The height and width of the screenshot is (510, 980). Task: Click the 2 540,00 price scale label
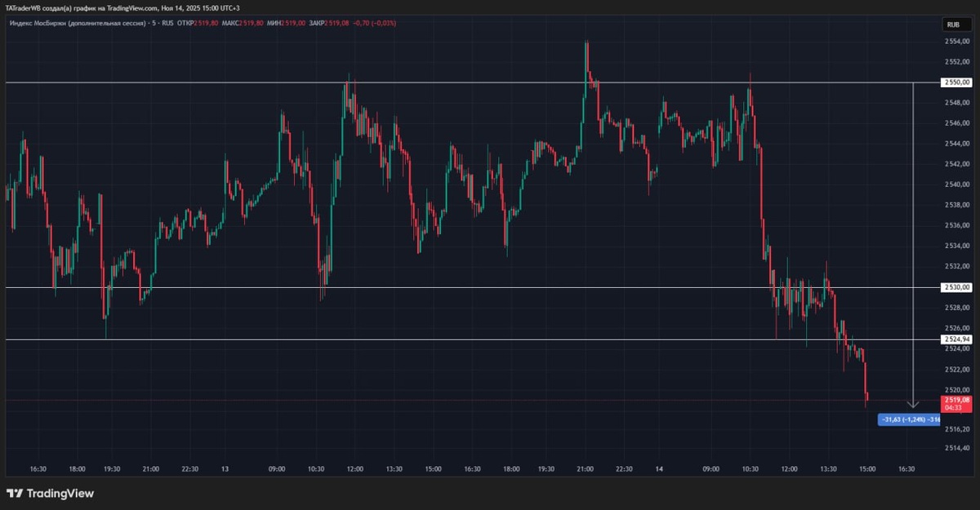click(957, 184)
